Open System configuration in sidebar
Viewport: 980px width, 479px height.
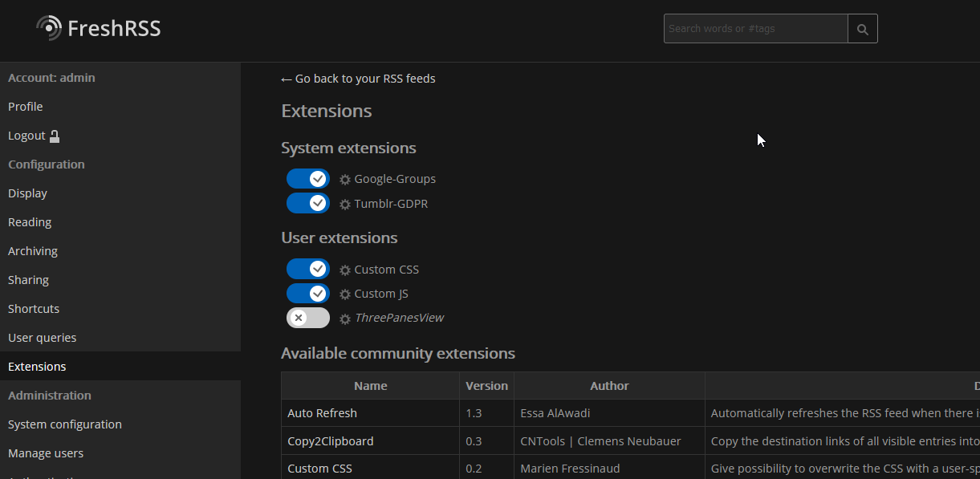click(x=65, y=424)
